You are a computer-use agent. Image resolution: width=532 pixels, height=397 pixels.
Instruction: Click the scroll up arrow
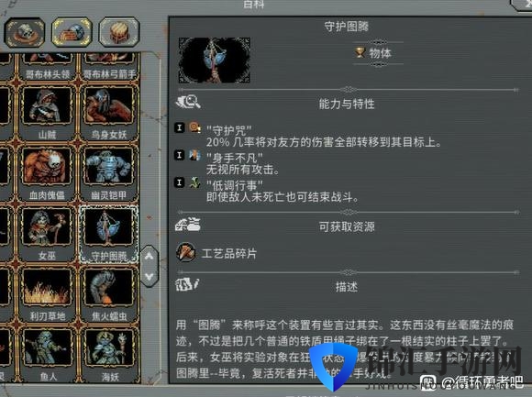149,257
